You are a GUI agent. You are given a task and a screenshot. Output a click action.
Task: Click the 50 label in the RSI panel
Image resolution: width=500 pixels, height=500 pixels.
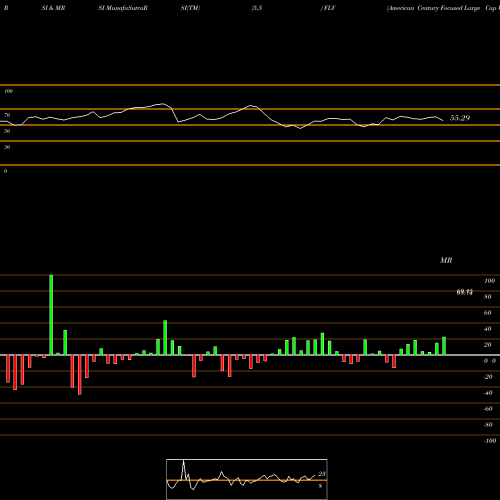(x=7, y=131)
